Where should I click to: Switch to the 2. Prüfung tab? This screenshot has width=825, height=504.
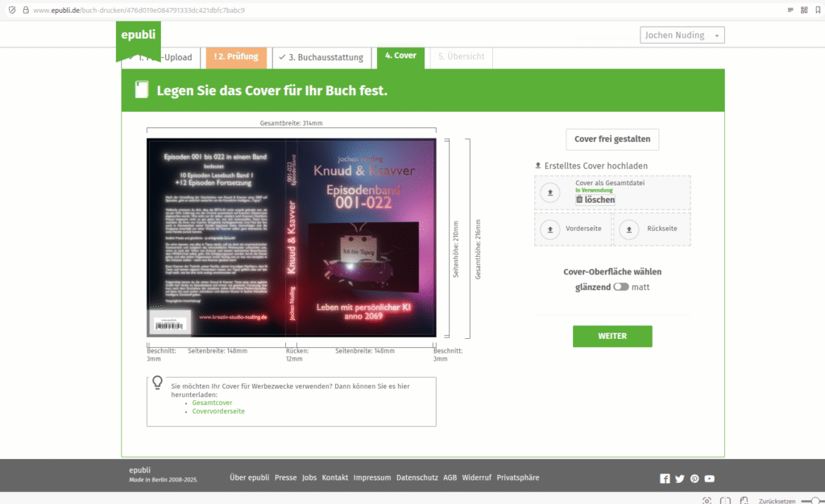[x=235, y=57]
